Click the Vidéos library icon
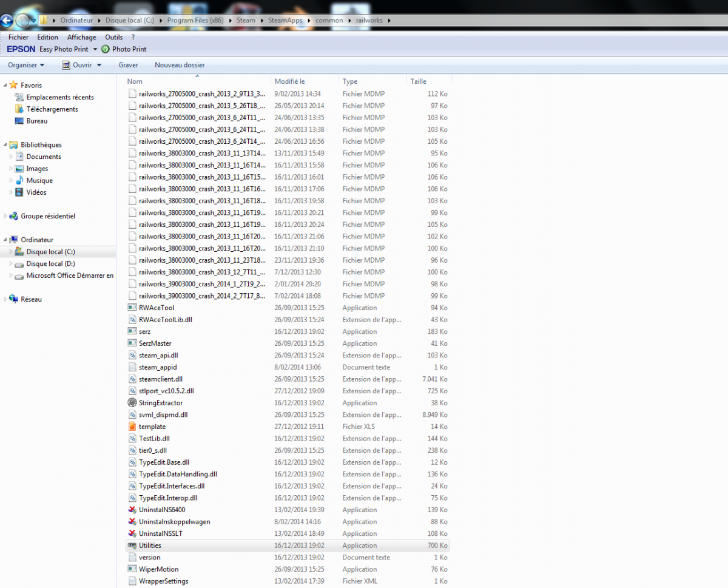This screenshot has height=588, width=728. pos(19,192)
